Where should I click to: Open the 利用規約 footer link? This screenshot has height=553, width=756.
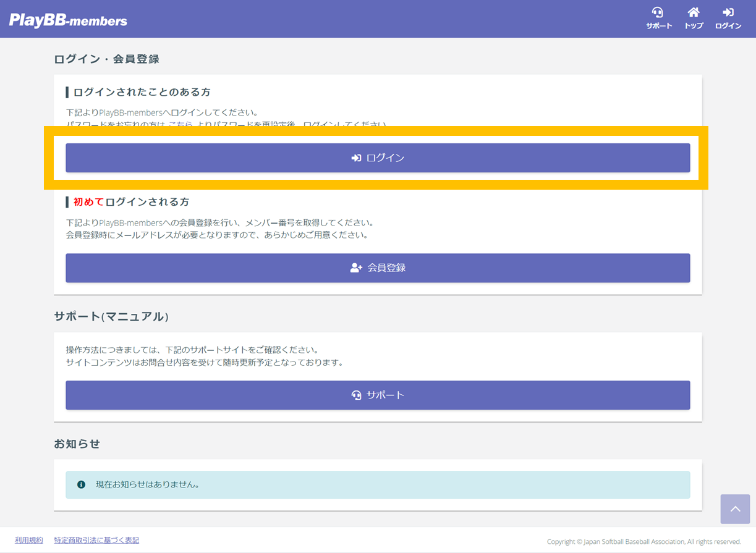click(x=29, y=540)
